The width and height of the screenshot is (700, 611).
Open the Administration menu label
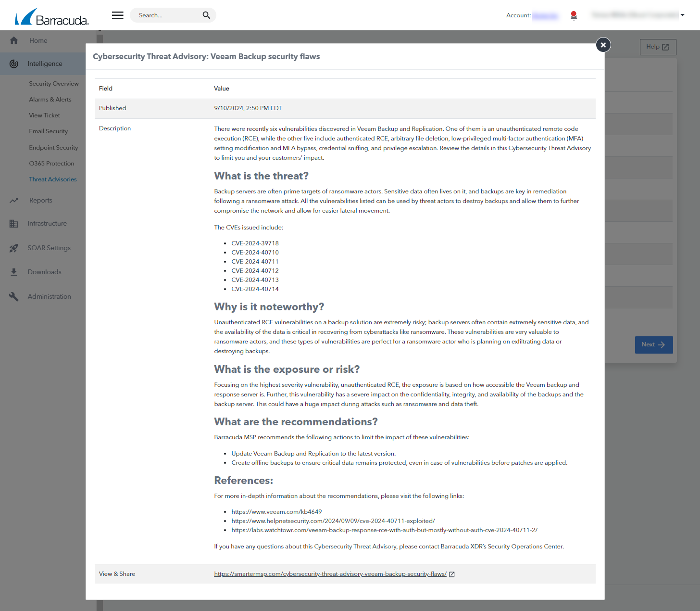[50, 296]
